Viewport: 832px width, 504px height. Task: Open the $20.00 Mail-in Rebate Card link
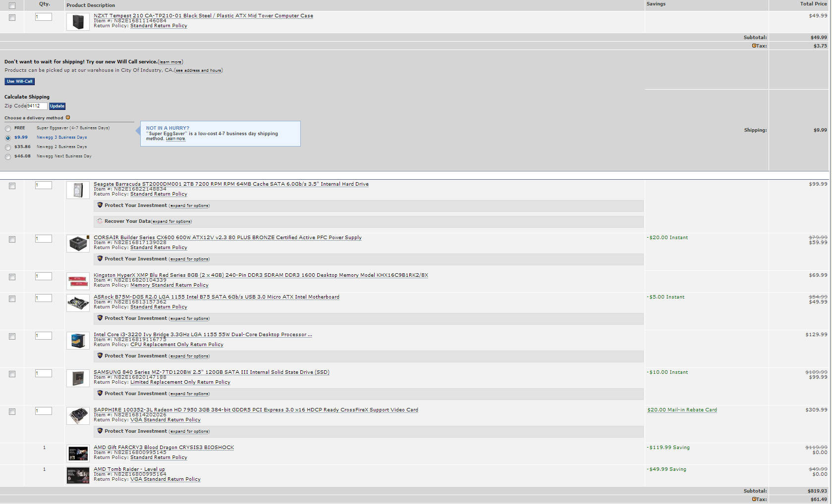point(682,410)
